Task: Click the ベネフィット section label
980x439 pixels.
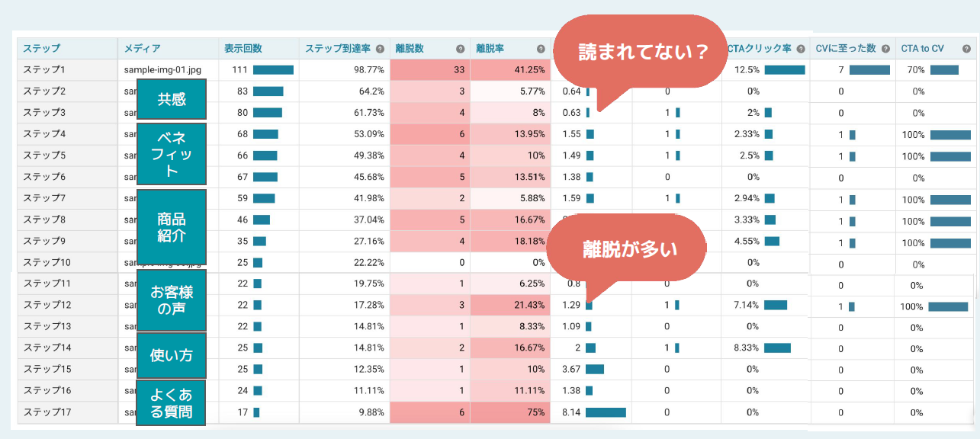Action: (172, 154)
